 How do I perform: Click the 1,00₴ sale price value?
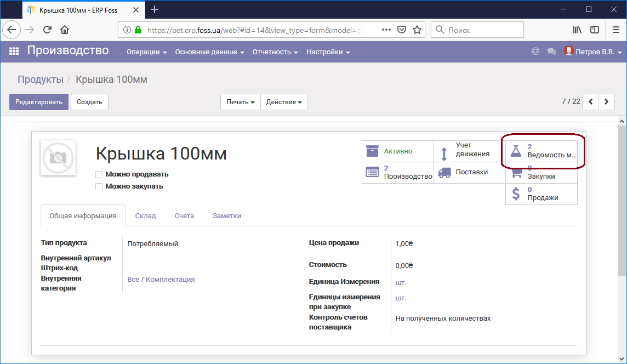tap(404, 243)
